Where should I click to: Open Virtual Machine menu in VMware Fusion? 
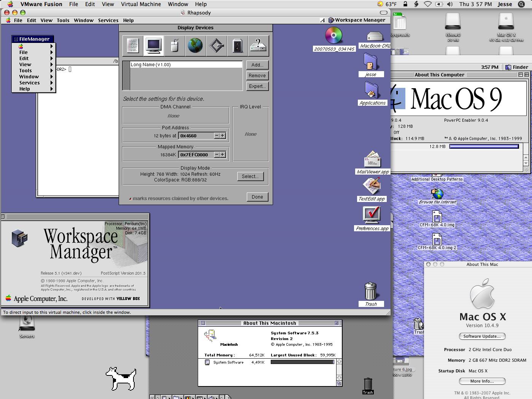point(141,4)
